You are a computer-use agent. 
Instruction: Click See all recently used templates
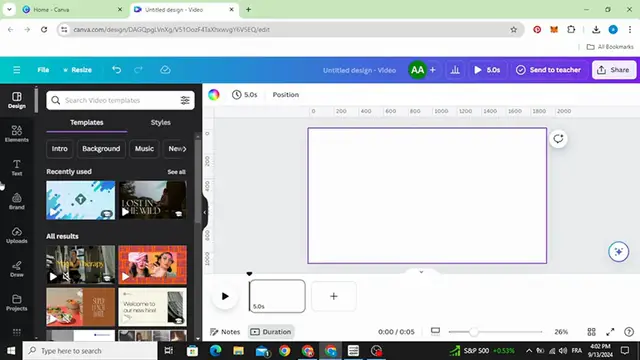176,172
